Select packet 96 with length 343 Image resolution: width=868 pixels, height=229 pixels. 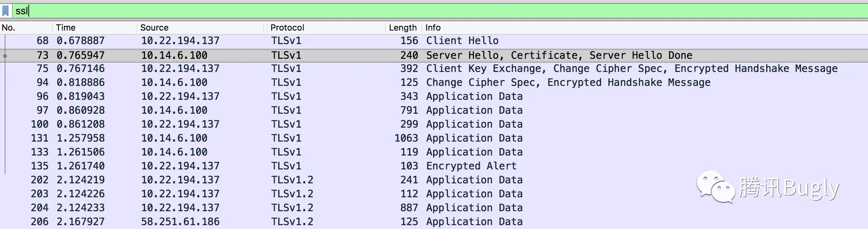coord(434,96)
